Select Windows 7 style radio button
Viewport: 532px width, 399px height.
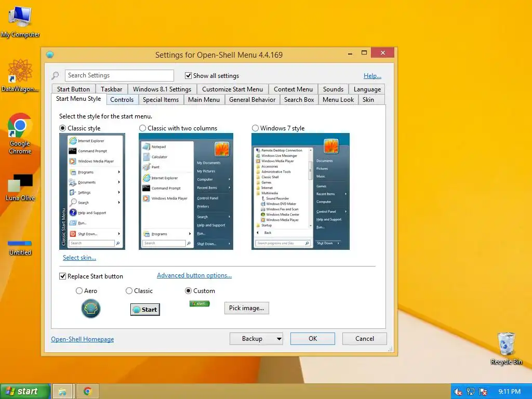255,128
